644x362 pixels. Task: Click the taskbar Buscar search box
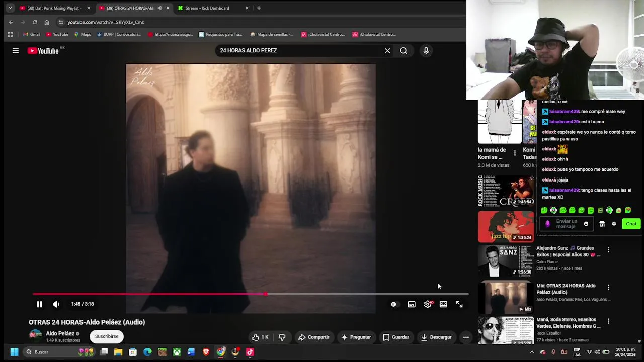coord(59,352)
